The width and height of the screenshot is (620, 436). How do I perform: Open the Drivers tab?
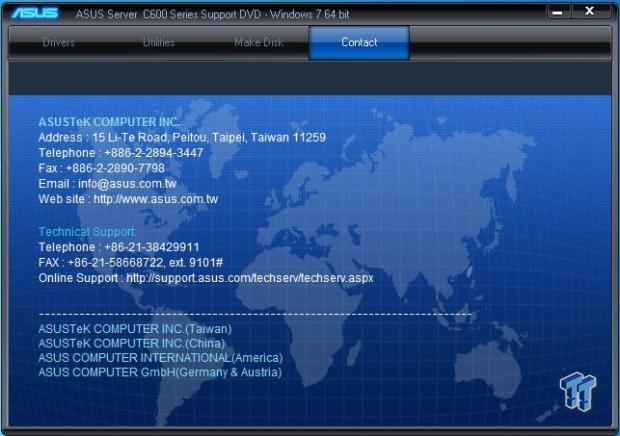[x=58, y=42]
